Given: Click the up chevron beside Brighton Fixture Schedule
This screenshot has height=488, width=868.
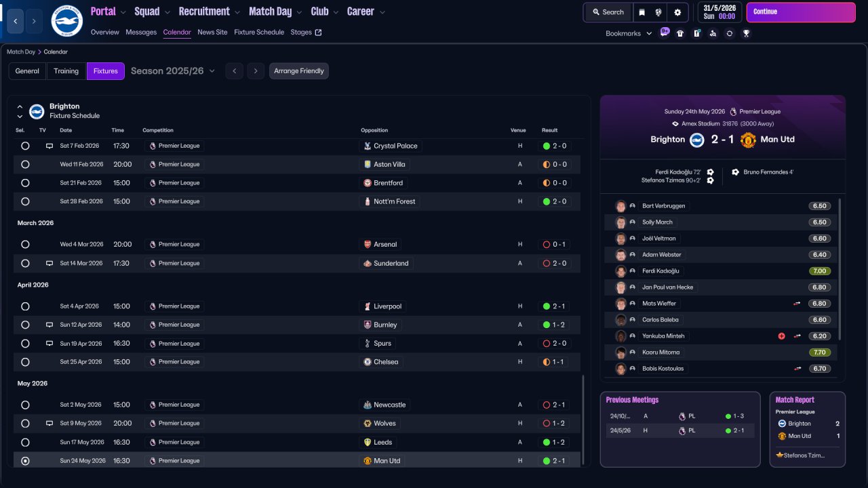Looking at the screenshot, I should (20, 107).
